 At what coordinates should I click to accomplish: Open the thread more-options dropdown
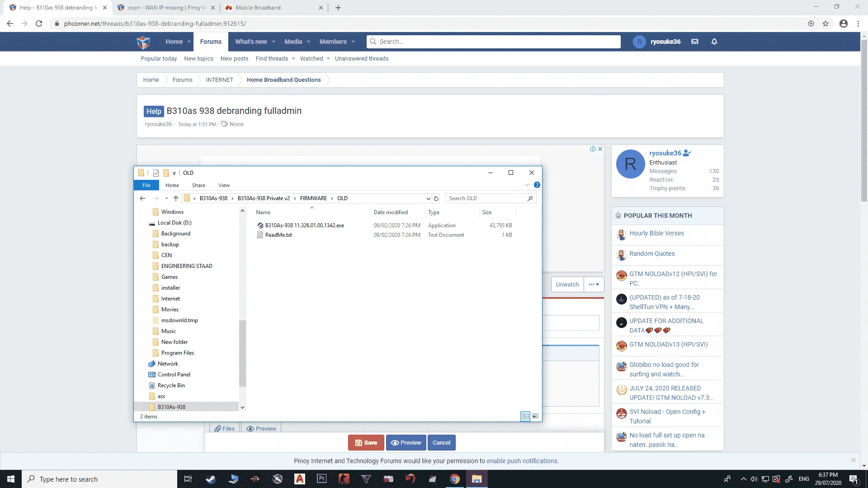tap(594, 285)
